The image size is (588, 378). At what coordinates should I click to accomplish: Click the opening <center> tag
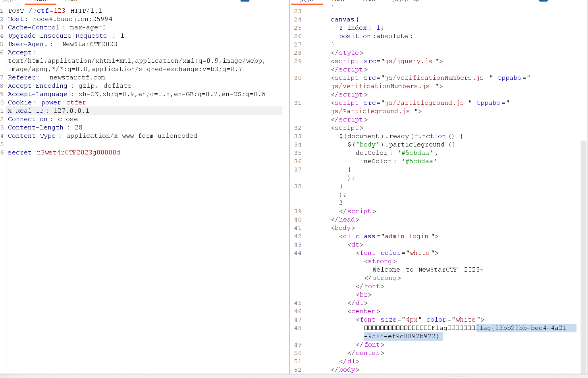click(x=364, y=311)
